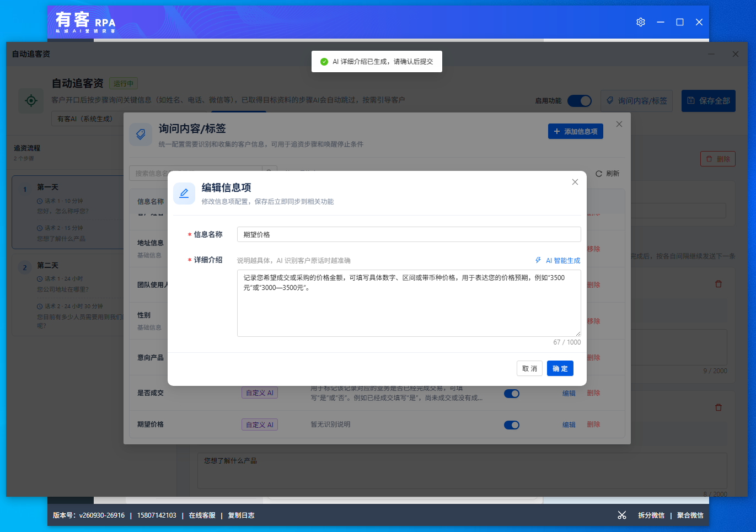756x532 pixels.
Task: Click the refresh icon next to 刷新
Action: pyautogui.click(x=599, y=174)
